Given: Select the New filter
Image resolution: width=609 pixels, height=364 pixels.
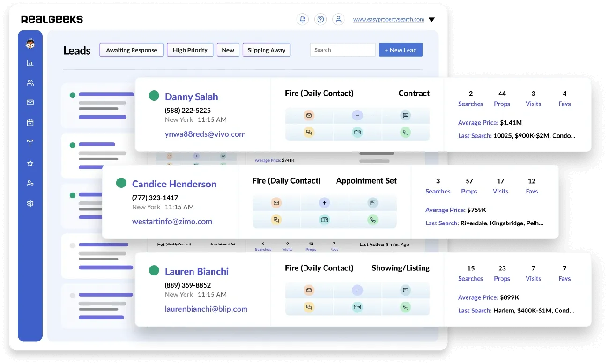Looking at the screenshot, I should coord(228,50).
